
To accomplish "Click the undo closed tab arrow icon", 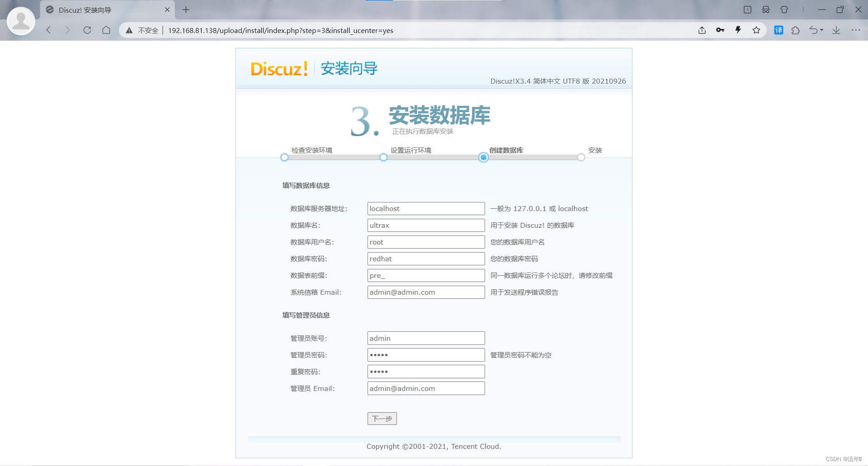I will [814, 30].
